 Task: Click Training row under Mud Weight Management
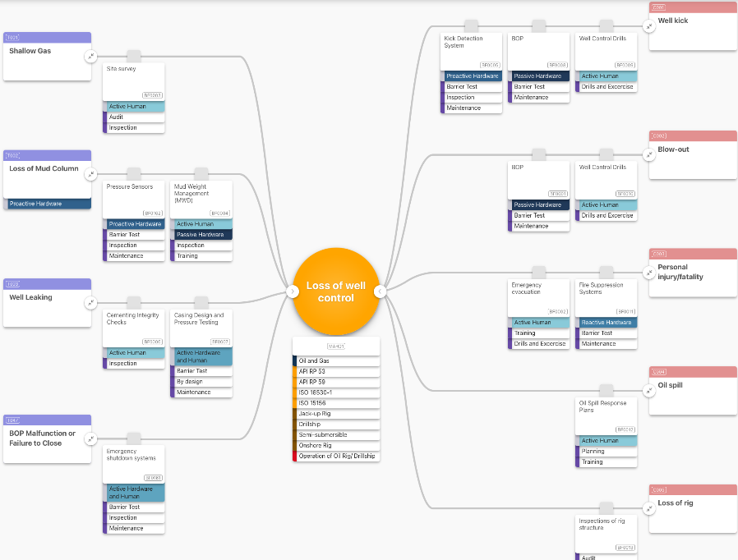201,256
